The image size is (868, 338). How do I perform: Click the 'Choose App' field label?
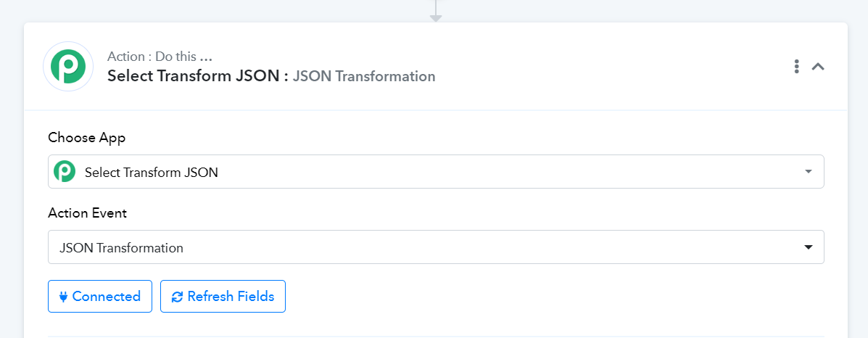(x=87, y=137)
